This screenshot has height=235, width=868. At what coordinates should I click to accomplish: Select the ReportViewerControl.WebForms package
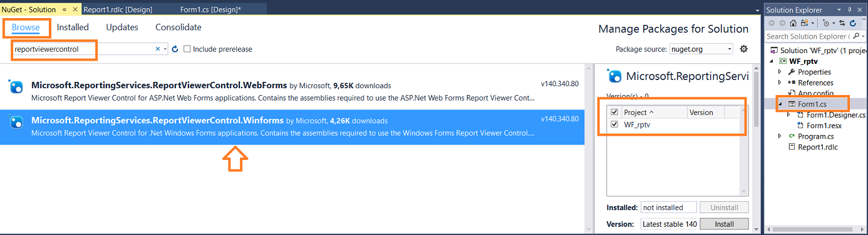click(x=292, y=91)
